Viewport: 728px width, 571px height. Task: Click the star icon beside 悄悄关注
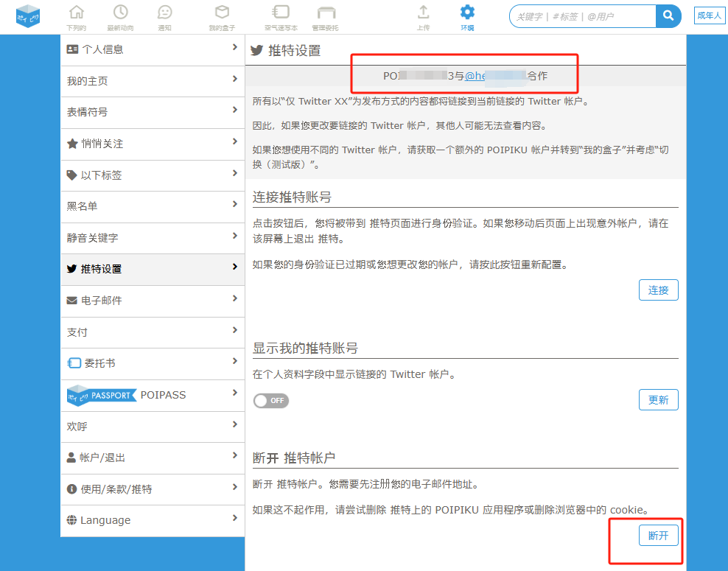[72, 144]
